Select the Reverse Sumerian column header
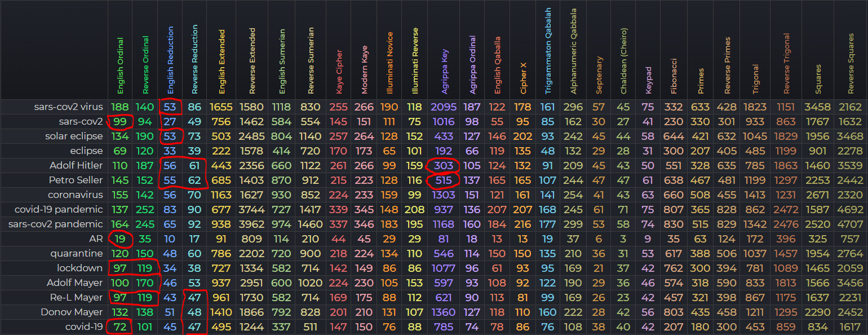This screenshot has width=868, height=335. click(x=311, y=60)
